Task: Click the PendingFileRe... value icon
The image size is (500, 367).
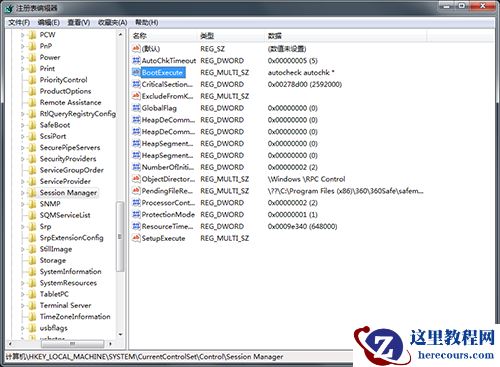Action: tap(136, 191)
